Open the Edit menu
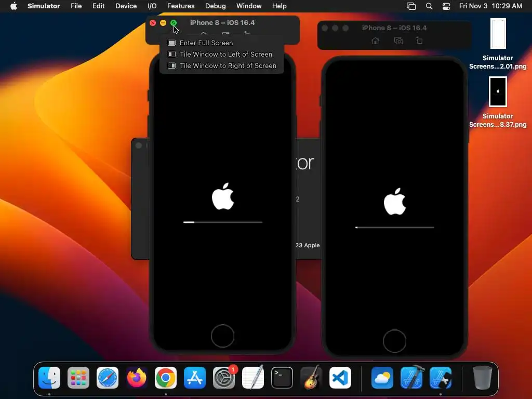This screenshot has height=399, width=532. point(98,6)
